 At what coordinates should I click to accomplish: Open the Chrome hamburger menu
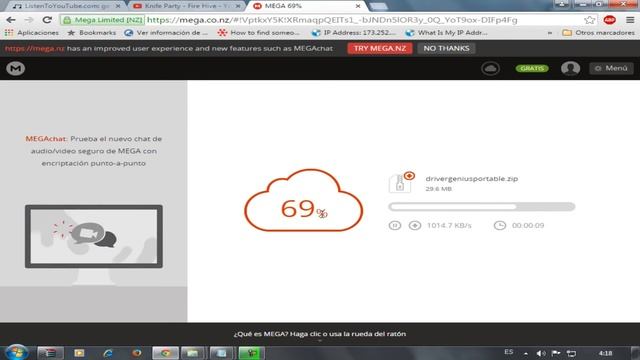coord(630,20)
